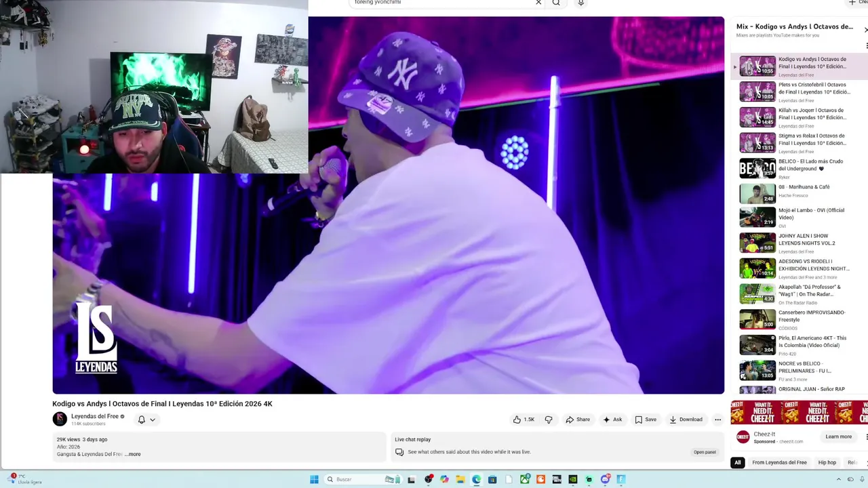Close the Mix playlist panel
The height and width of the screenshot is (488, 868).
[x=866, y=30]
